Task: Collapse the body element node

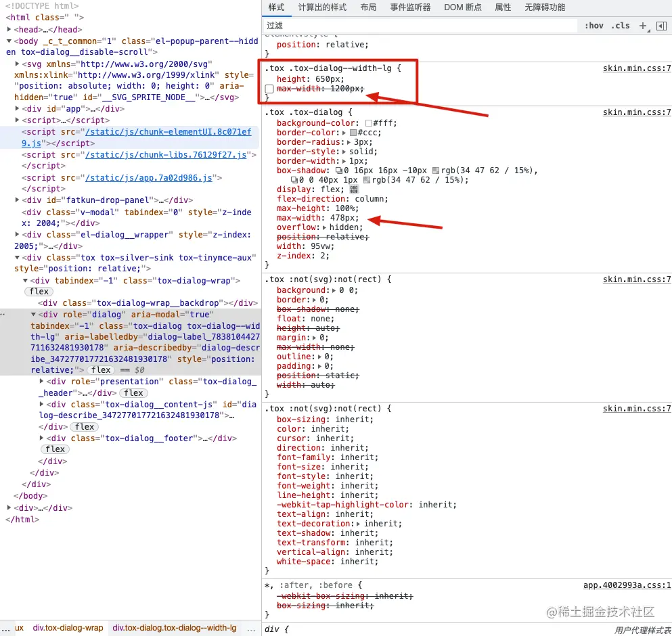Action: tap(9, 41)
